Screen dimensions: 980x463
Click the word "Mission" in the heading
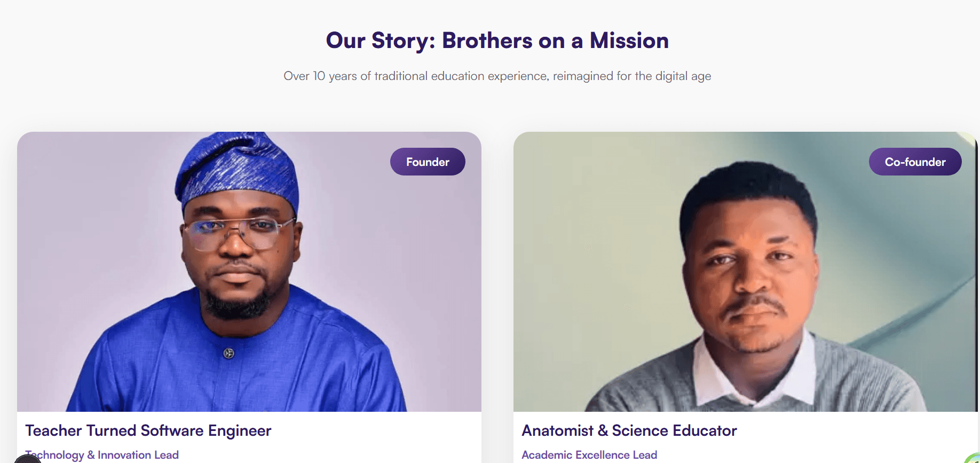tap(629, 41)
